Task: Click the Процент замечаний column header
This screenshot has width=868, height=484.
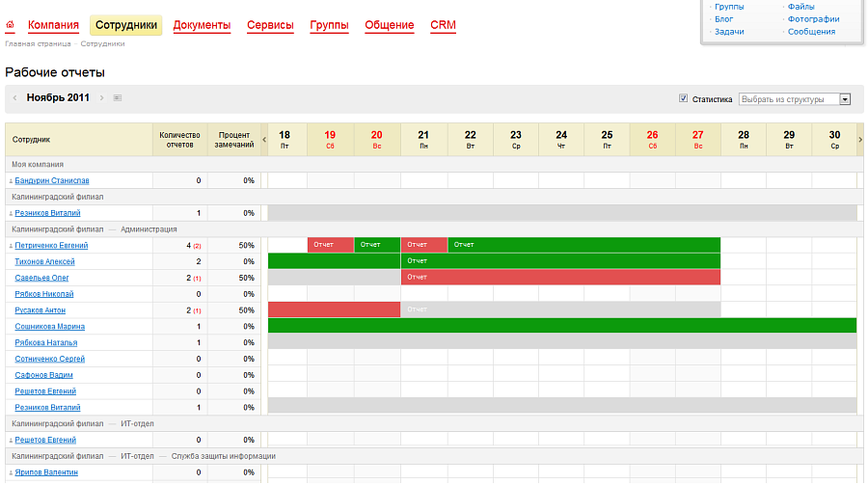Action: pos(234,140)
